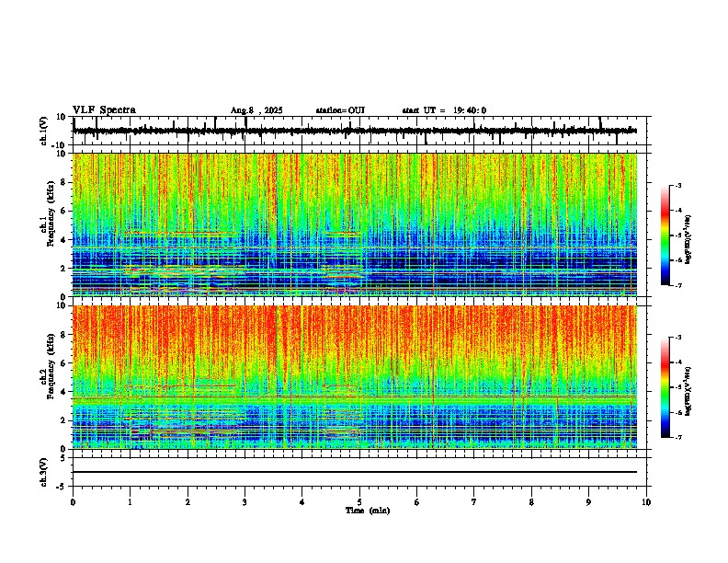Click the "-3" label on ch.2 color scale
Viewport: 728px width, 563px height.
tap(677, 338)
